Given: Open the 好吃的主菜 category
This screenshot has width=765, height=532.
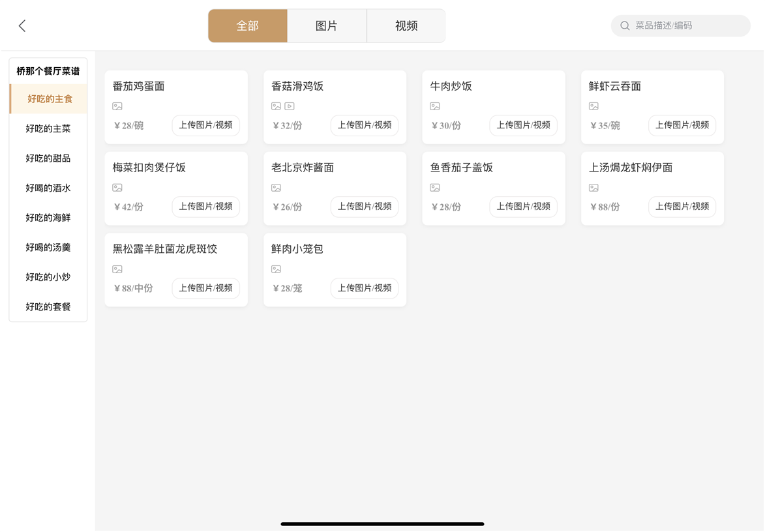Looking at the screenshot, I should click(48, 129).
